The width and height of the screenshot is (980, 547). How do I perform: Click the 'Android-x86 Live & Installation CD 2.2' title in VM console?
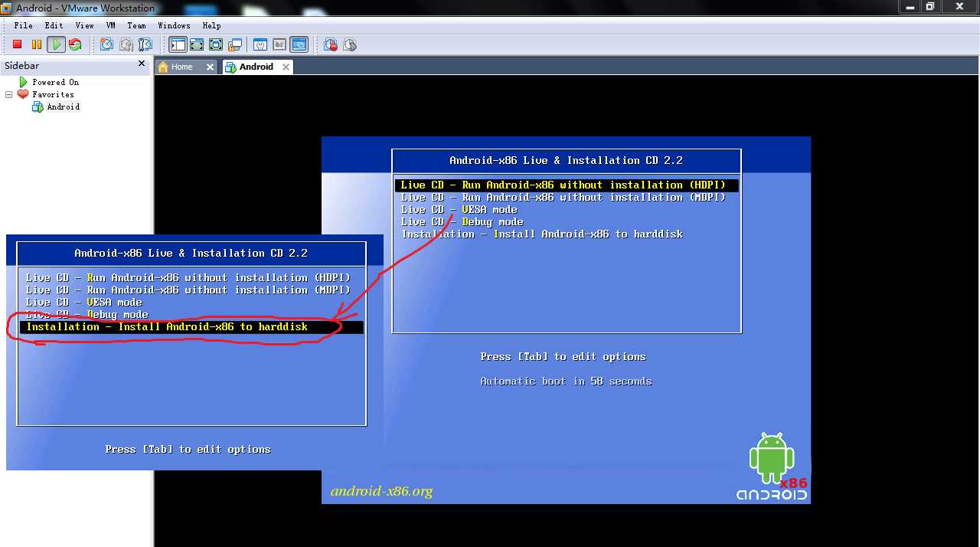(x=566, y=160)
